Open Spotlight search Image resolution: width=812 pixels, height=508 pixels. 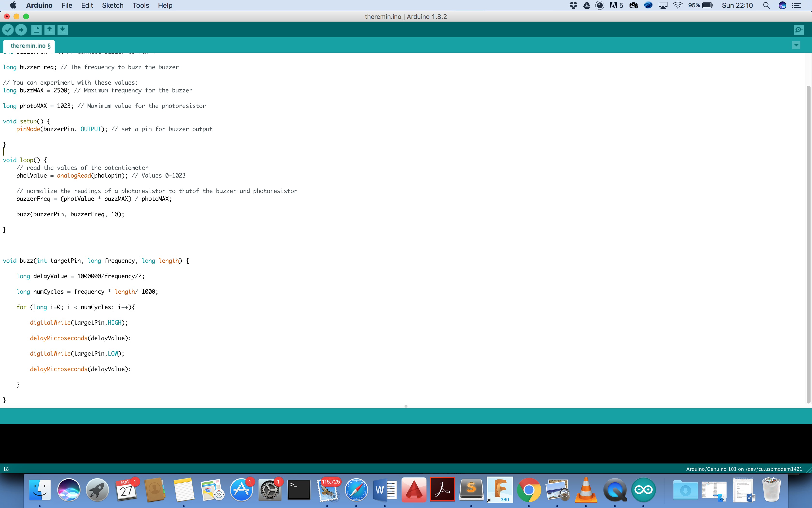(x=766, y=5)
